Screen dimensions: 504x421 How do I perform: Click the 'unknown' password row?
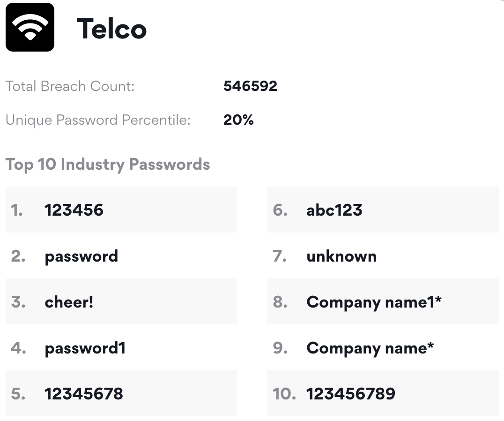click(383, 256)
